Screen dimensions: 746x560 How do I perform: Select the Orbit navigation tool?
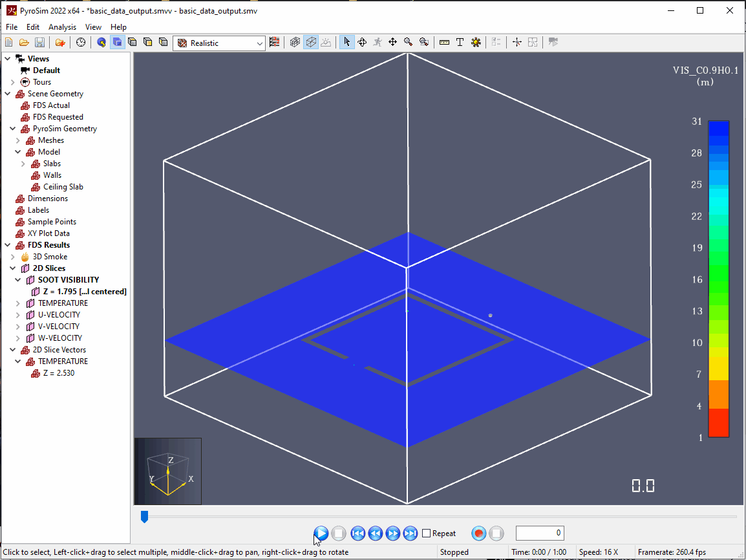click(362, 42)
